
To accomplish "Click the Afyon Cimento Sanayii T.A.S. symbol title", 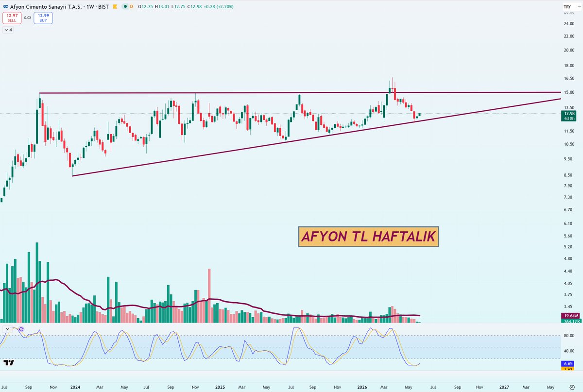I will 47,7.
